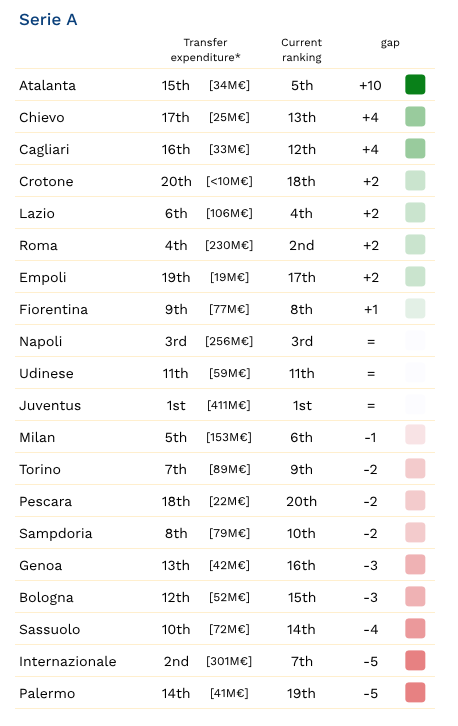The width and height of the screenshot is (458, 726).
Task: Select Sassuolo's red gap swatch
Action: (x=415, y=629)
